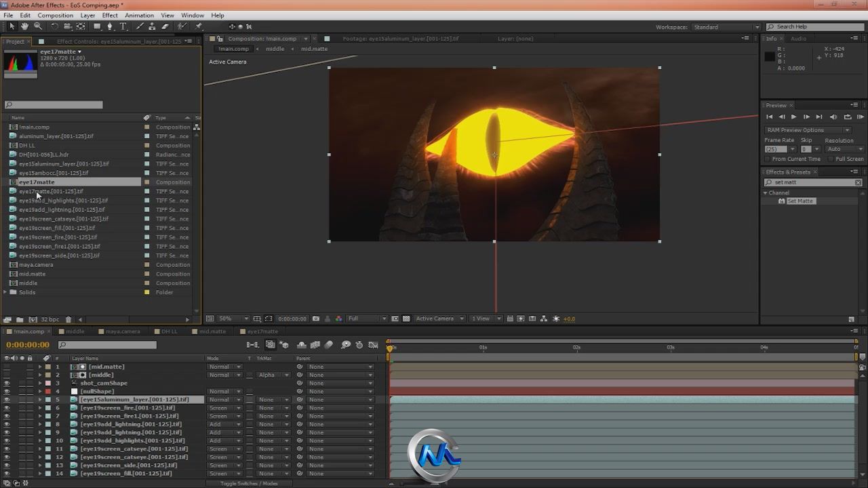Select the Pen tool
This screenshot has width=868, height=488.
pos(110,26)
